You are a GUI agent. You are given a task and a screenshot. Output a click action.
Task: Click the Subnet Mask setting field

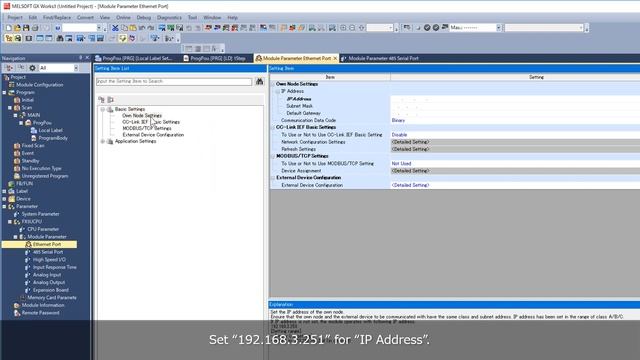(x=515, y=106)
